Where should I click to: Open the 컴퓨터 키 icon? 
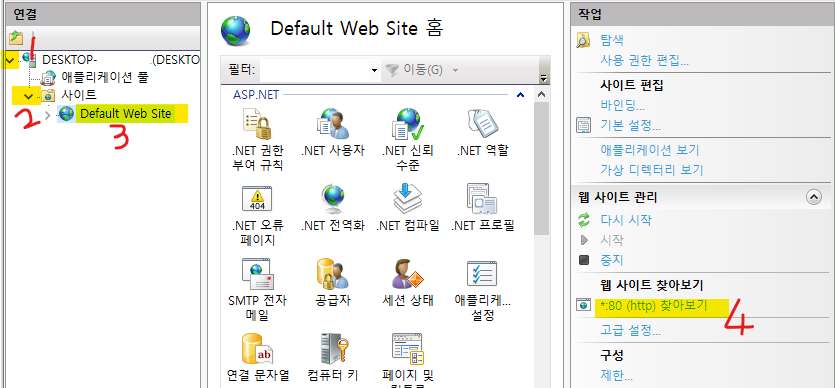pyautogui.click(x=333, y=349)
